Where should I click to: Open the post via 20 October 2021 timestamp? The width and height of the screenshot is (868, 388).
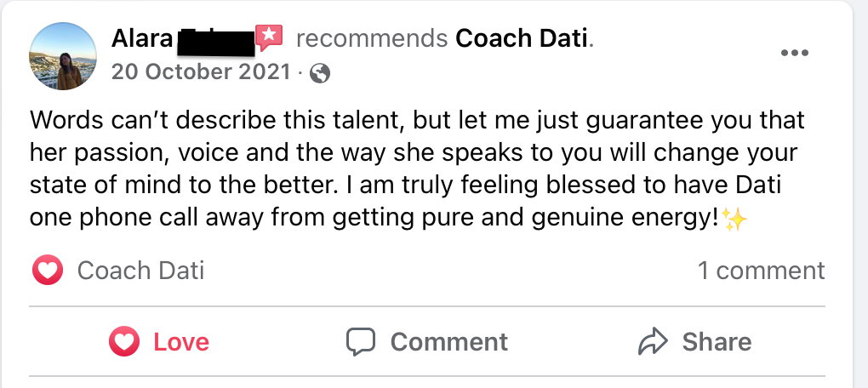point(201,72)
